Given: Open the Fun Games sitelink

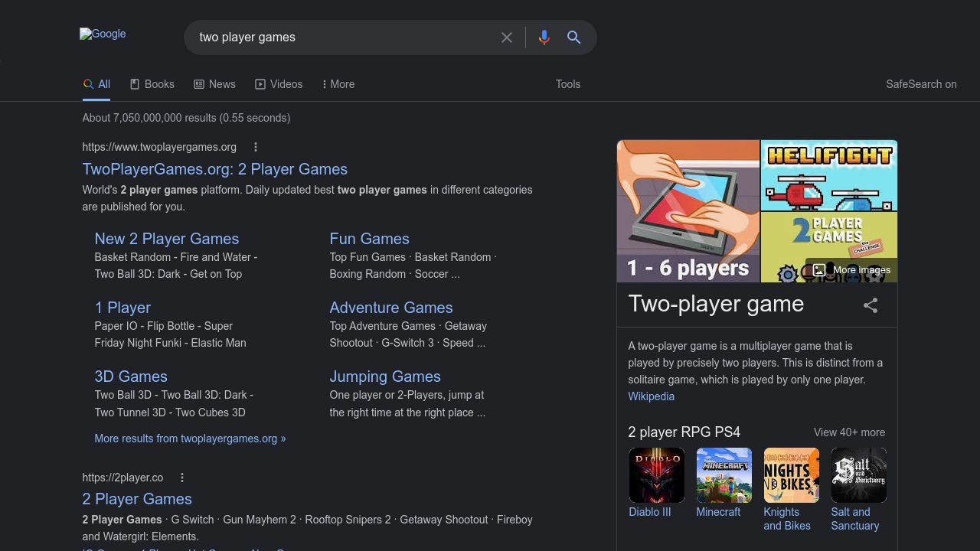Looking at the screenshot, I should [x=369, y=239].
